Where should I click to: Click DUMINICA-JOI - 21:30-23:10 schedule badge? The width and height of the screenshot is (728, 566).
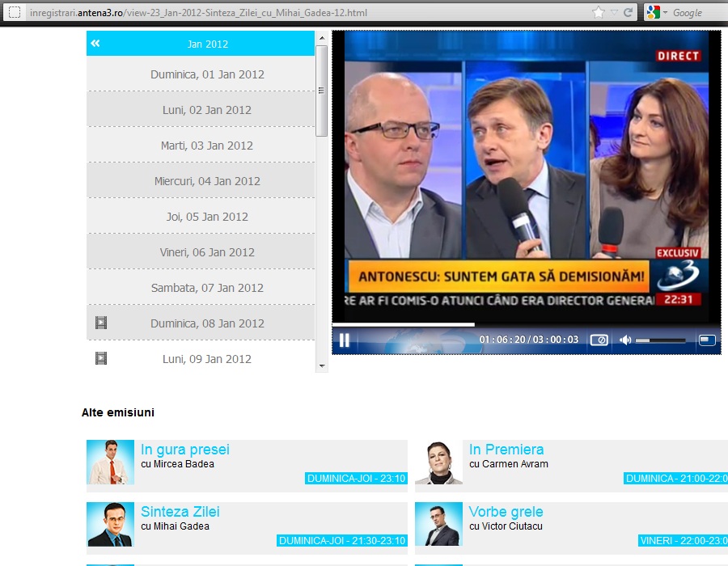(342, 540)
